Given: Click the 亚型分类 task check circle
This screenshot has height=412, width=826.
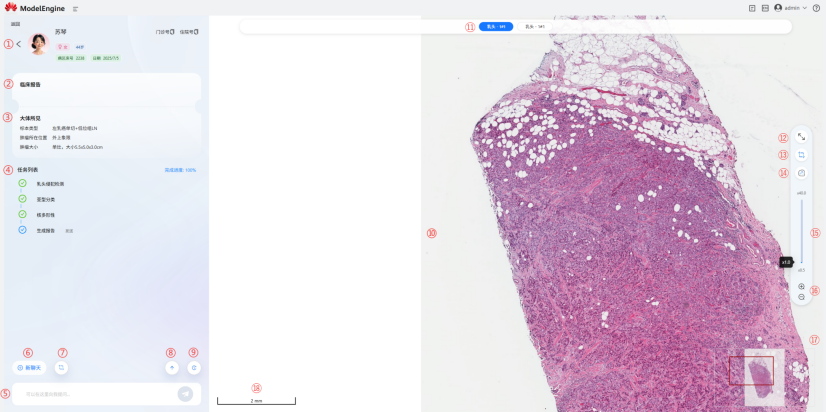Looking at the screenshot, I should (22, 199).
